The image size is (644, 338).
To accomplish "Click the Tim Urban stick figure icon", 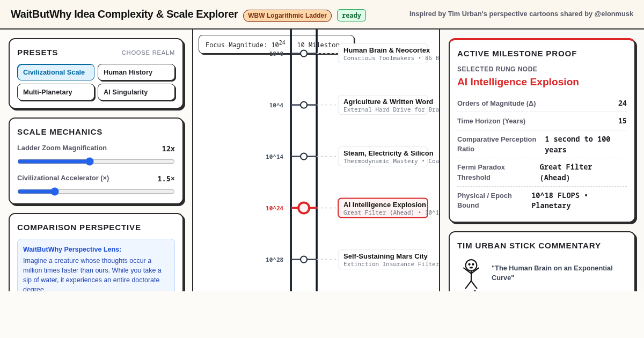I will pyautogui.click(x=471, y=275).
